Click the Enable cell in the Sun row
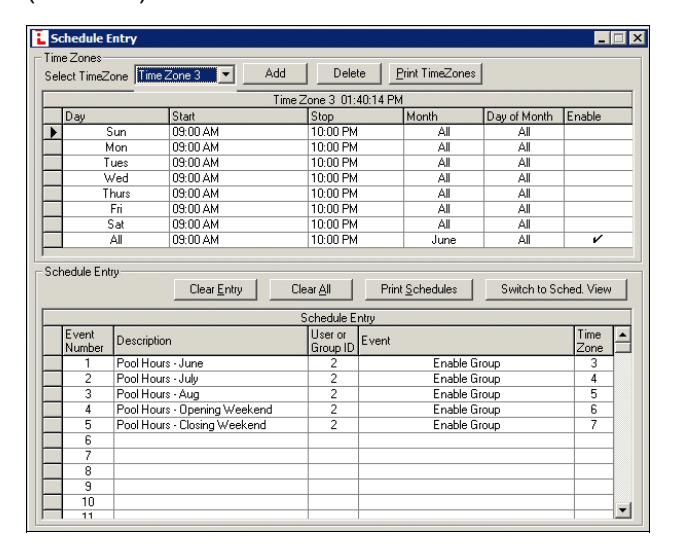The height and width of the screenshot is (553, 675). (x=598, y=132)
